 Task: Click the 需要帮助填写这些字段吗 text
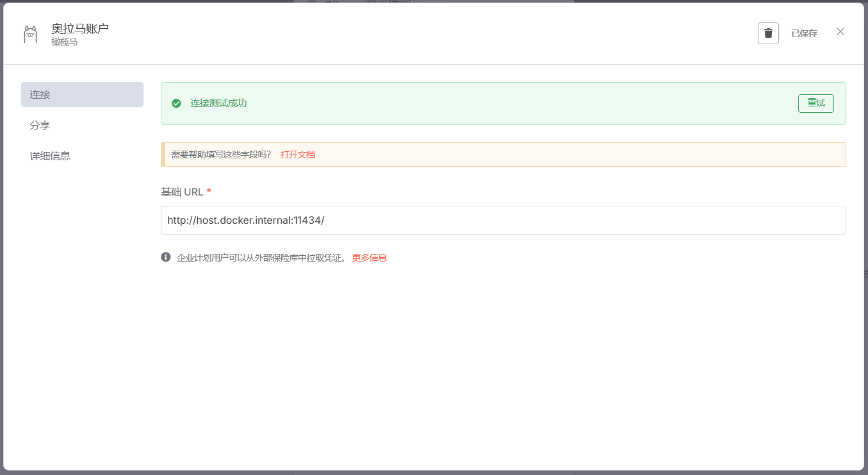(221, 154)
